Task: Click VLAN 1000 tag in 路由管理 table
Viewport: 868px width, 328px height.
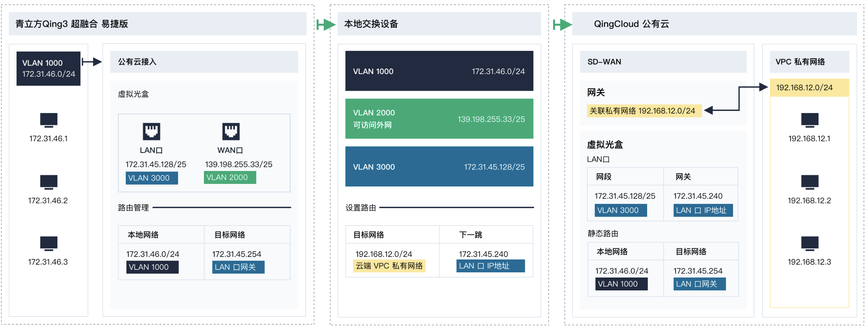Action: point(152,267)
